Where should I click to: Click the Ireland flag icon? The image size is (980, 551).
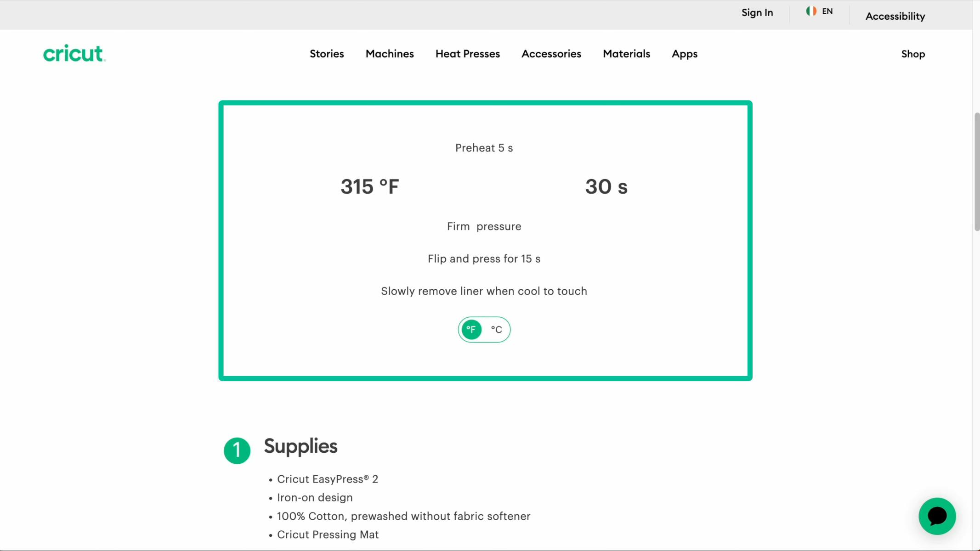(x=811, y=11)
